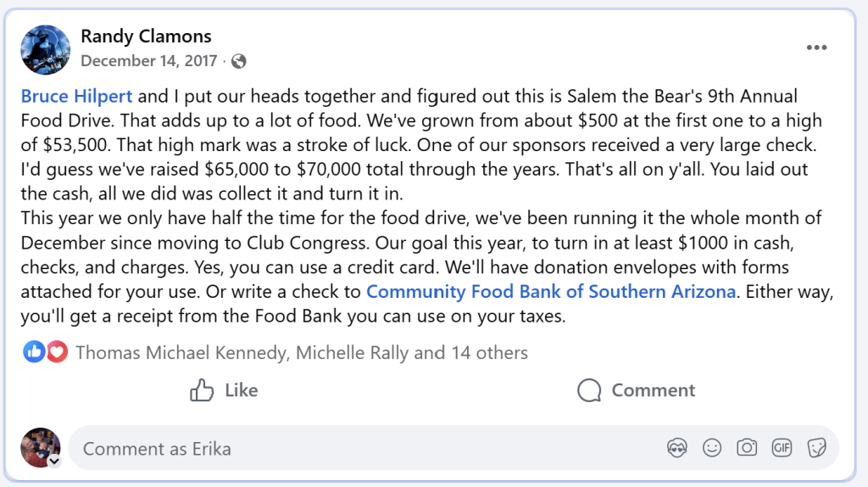Open Bruce Hilpert's profile link
The width and height of the screenshot is (868, 487).
click(x=76, y=97)
